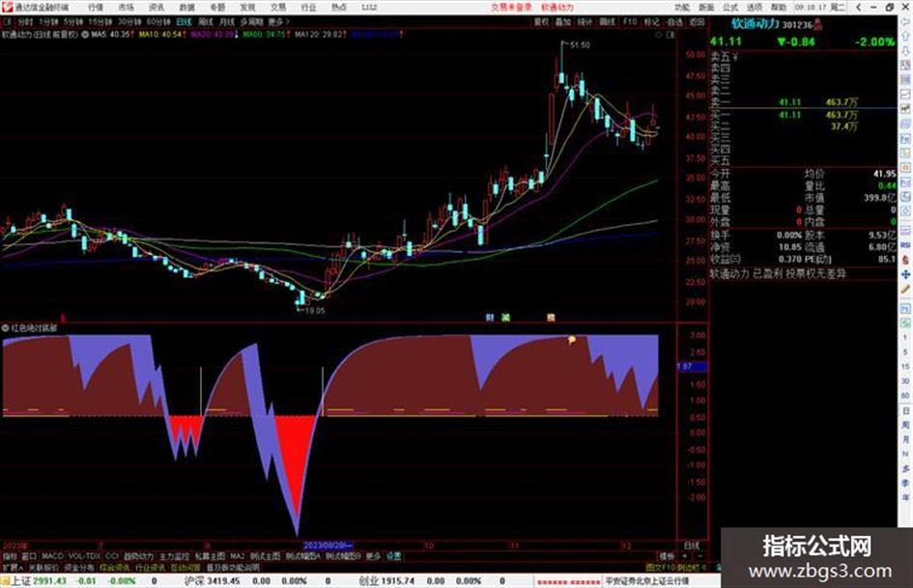Click the 上证 2991.43 index in status bar

39,581
